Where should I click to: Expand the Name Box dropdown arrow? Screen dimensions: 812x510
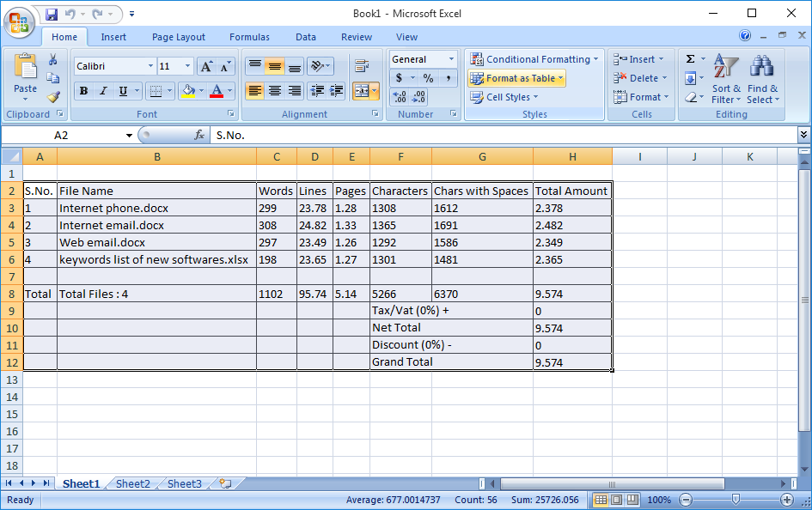129,136
